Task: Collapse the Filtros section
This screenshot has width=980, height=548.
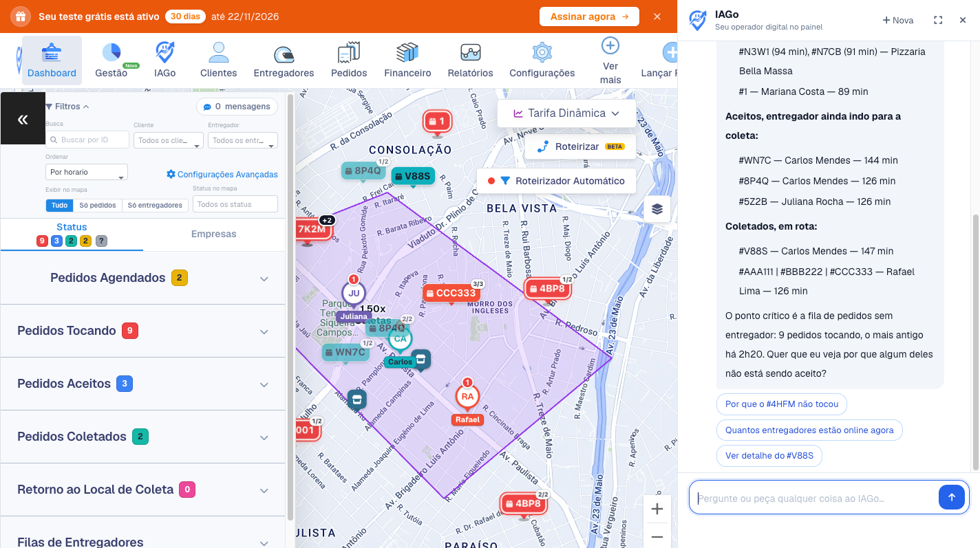Action: click(67, 107)
